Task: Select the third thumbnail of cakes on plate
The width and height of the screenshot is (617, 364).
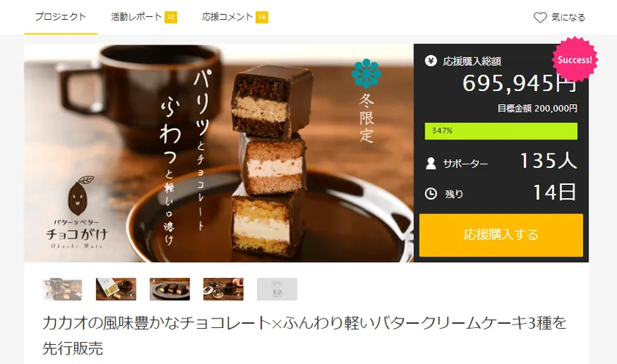Action: click(x=170, y=289)
